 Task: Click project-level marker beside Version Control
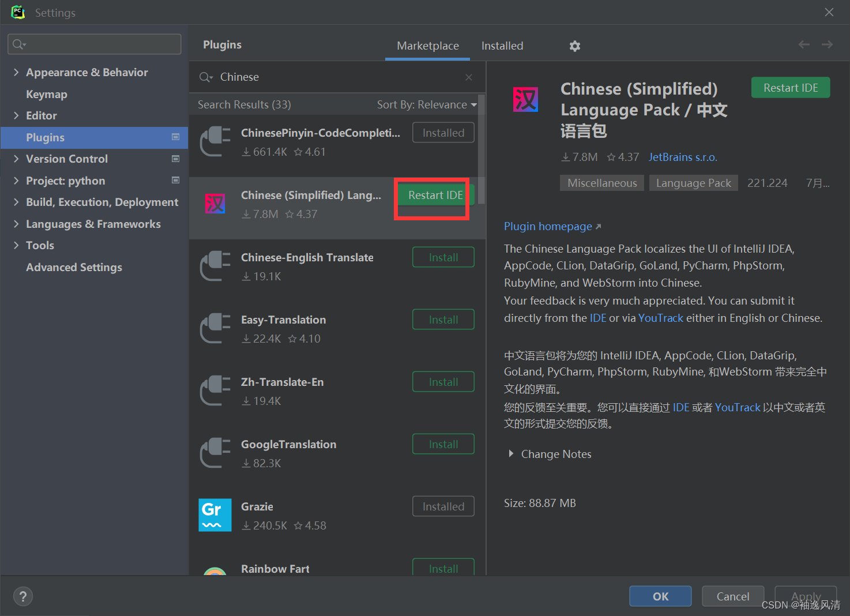tap(176, 159)
